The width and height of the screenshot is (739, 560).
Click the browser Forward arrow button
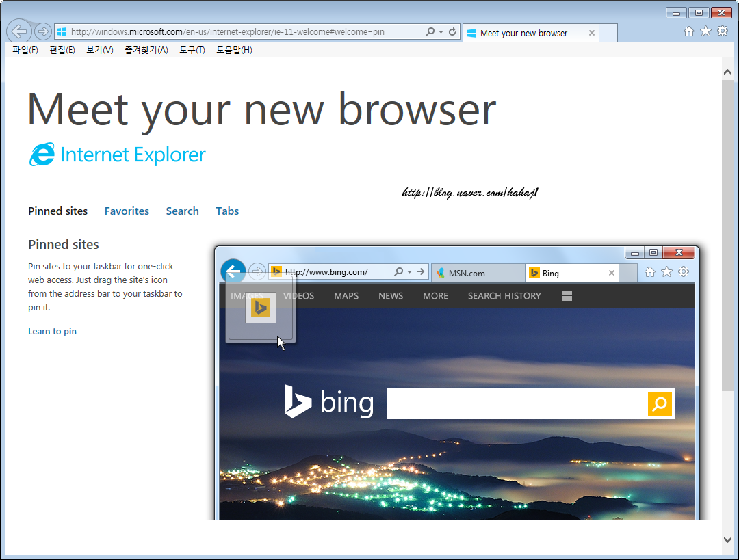(43, 31)
